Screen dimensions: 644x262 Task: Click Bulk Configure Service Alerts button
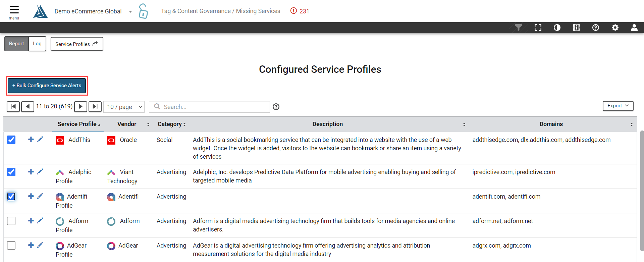tap(47, 86)
